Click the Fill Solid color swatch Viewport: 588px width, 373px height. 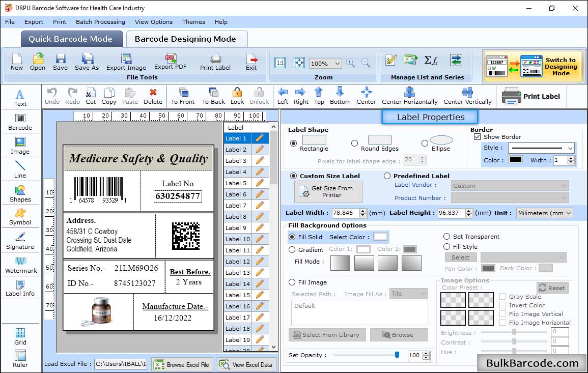point(380,237)
